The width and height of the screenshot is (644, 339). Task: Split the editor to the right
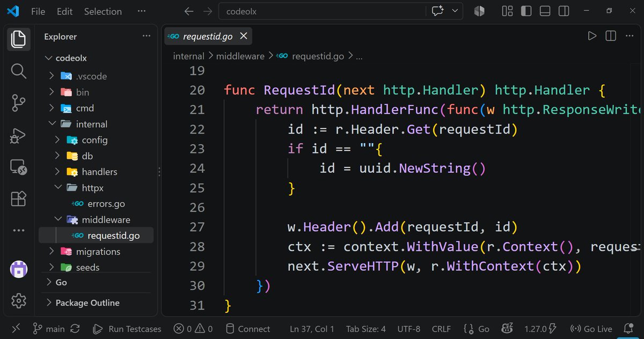tap(611, 36)
